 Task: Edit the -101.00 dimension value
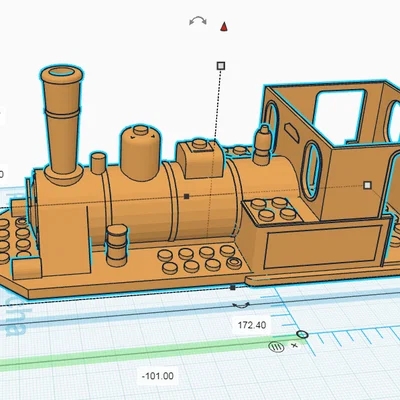[x=158, y=376]
